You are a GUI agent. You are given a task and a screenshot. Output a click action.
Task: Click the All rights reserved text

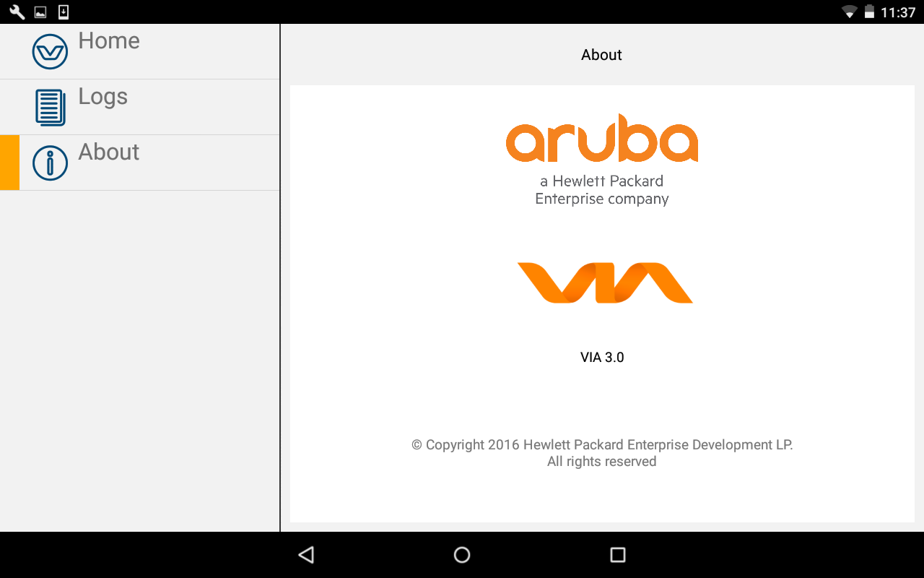(602, 462)
